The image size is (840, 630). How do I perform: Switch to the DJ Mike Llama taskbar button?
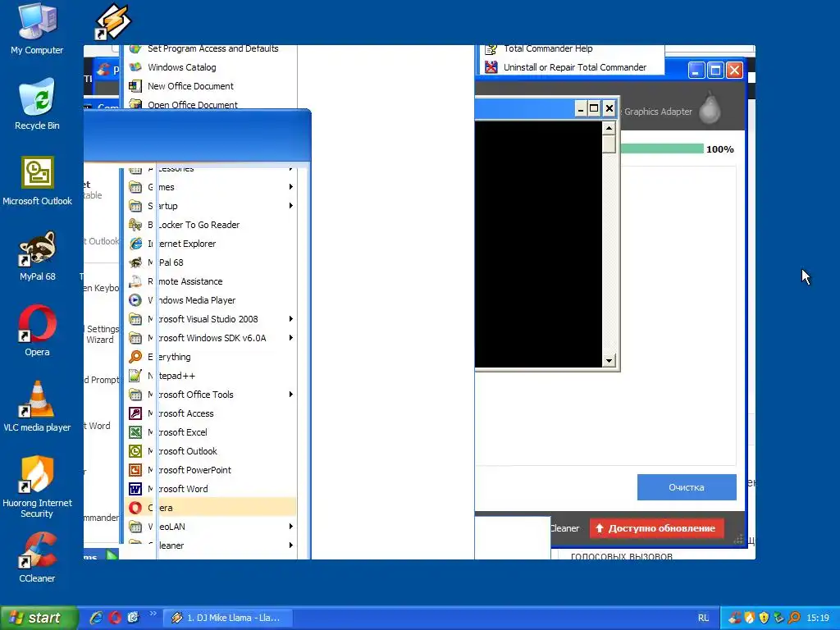pos(228,618)
